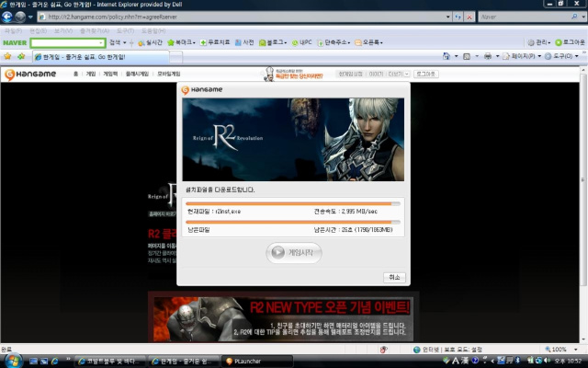Click the 게임팩 navigation link
The image size is (588, 368).
tap(110, 74)
